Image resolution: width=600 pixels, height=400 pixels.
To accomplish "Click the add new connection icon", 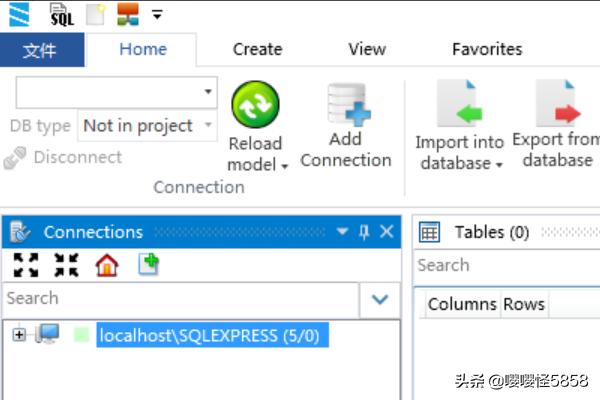I will coord(148,265).
